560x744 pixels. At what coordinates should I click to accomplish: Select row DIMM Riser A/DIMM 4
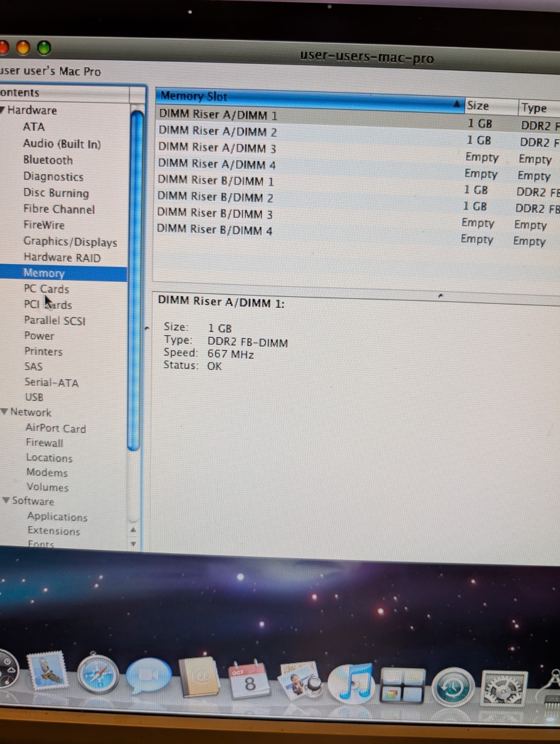tap(358, 169)
